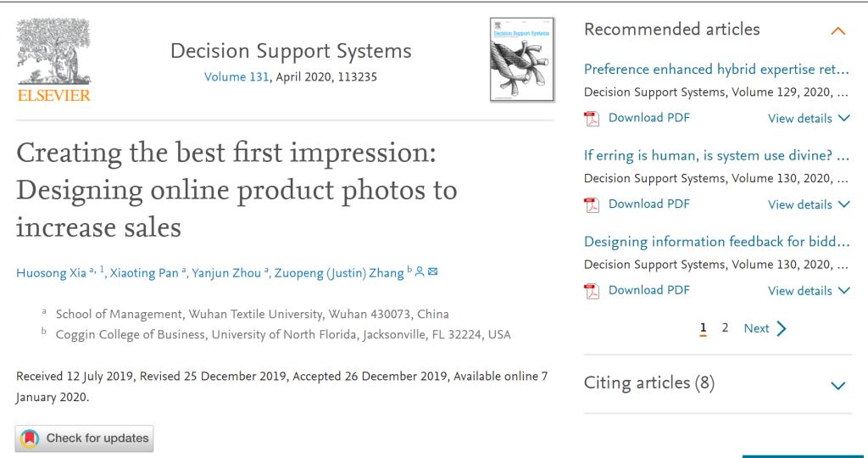The height and width of the screenshot is (458, 868).
Task: Click the PDF icon for the first recommended article
Action: tap(592, 119)
